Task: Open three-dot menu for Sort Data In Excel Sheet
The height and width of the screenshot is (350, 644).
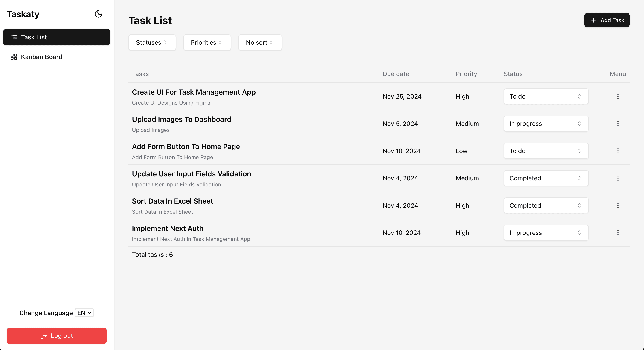Action: 618,205
